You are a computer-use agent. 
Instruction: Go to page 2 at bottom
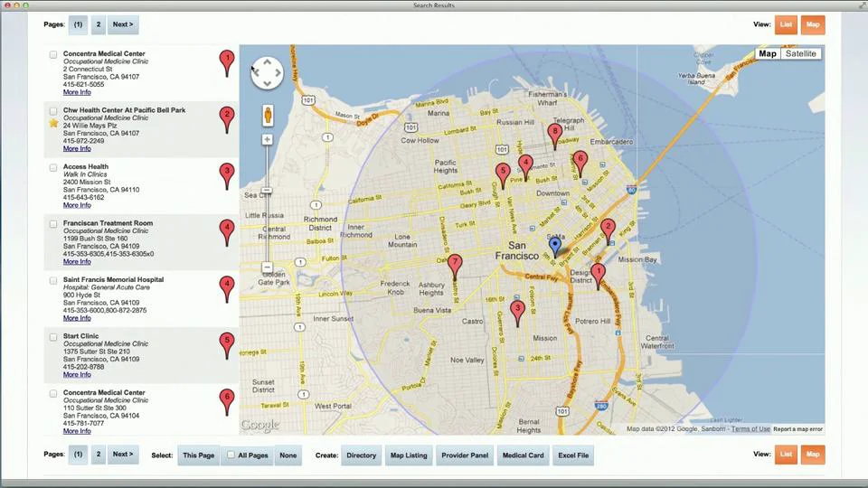99,455
